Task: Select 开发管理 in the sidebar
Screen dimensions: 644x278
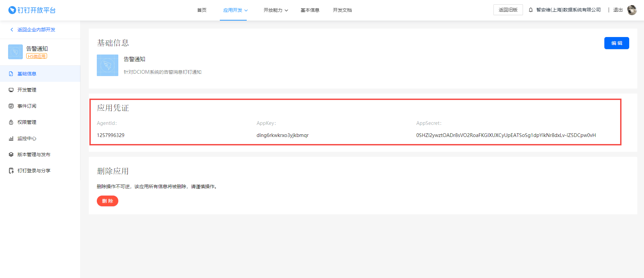Action: 40,90
